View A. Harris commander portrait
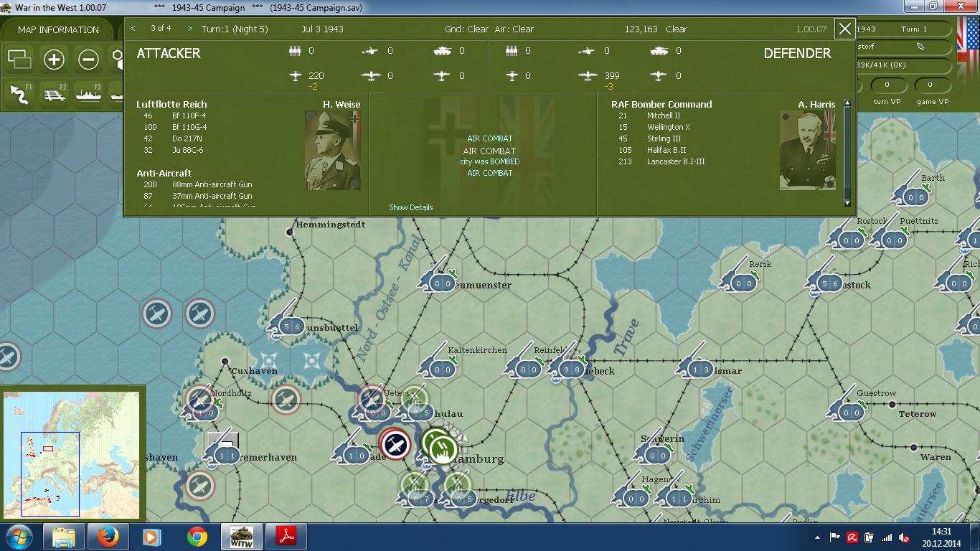This screenshot has height=551, width=980. [x=808, y=150]
